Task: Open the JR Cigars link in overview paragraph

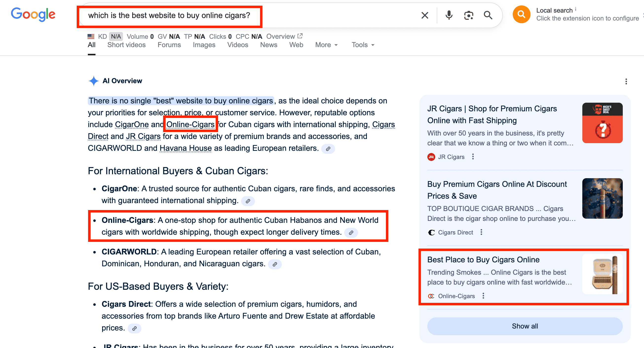Action: 143,136
